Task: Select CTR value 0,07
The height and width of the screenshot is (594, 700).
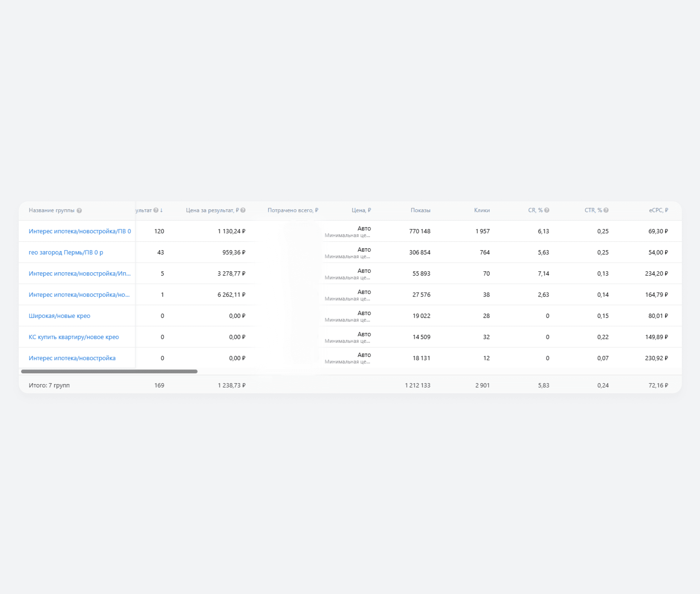Action: 603,358
